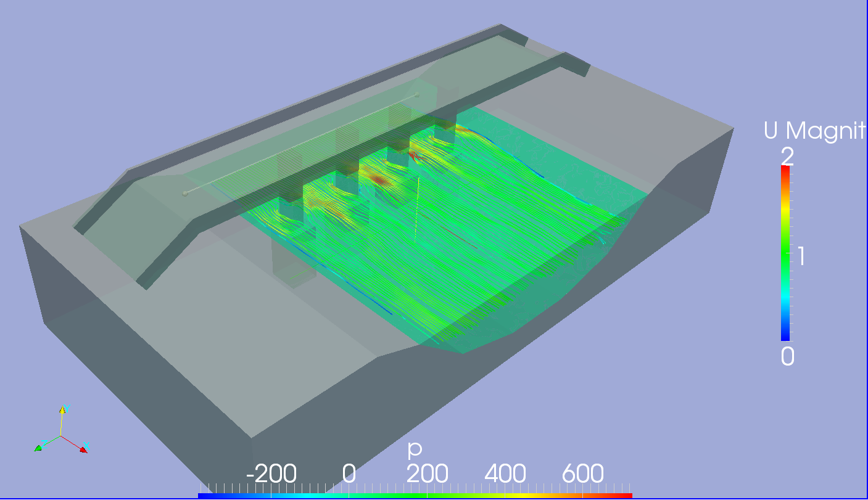
Task: Click the orientation axes widget
Action: pos(62,430)
